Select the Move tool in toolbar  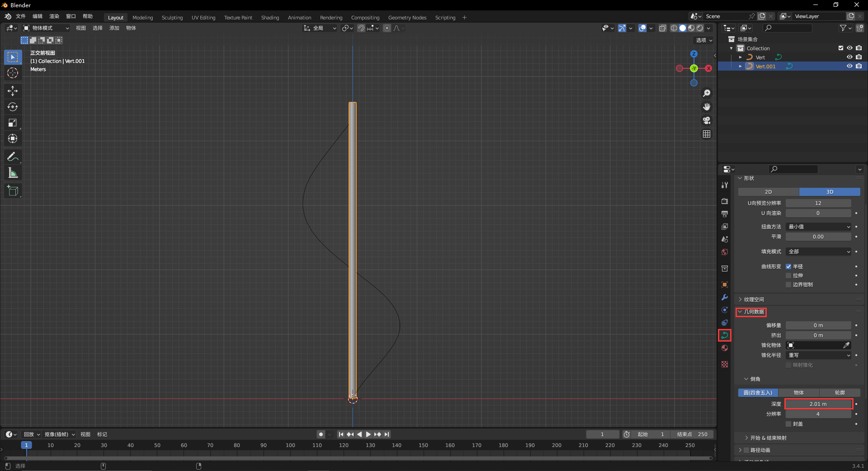coord(13,91)
